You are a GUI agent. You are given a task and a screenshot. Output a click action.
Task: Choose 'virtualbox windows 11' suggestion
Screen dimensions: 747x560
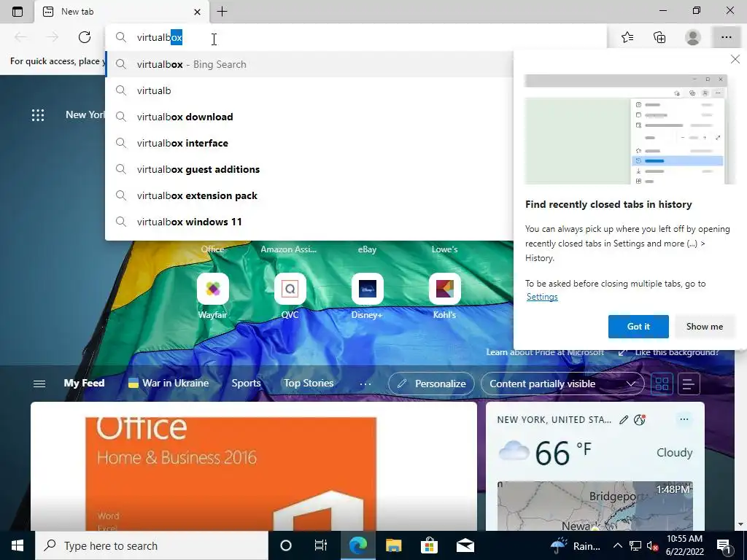click(309, 222)
